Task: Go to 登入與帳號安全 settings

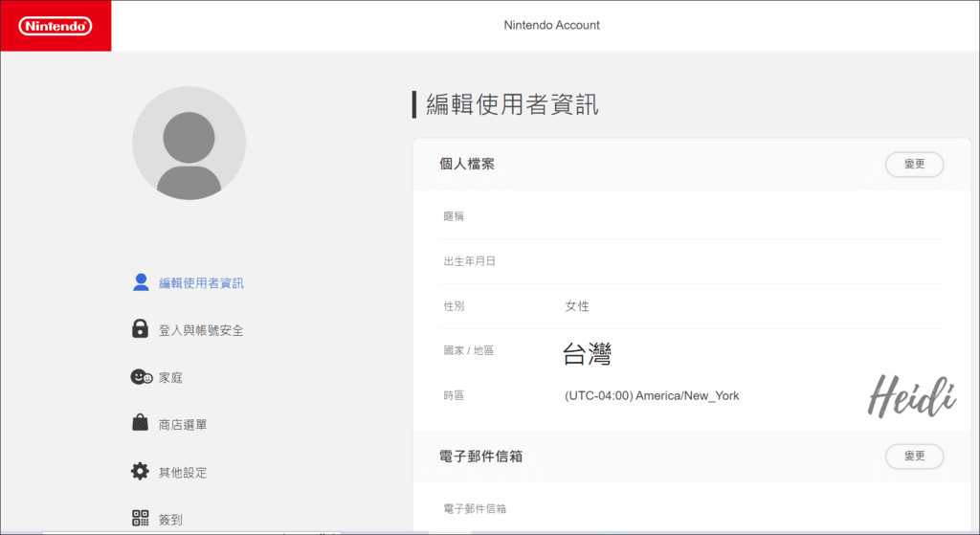Action: [x=201, y=330]
